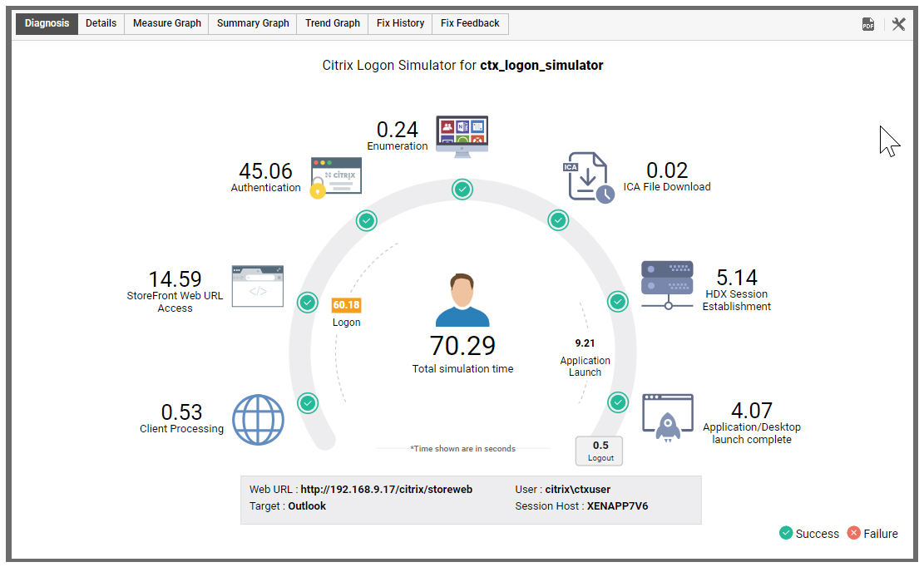924x567 pixels.
Task: Click the Enumeration monitor icon
Action: click(x=462, y=136)
